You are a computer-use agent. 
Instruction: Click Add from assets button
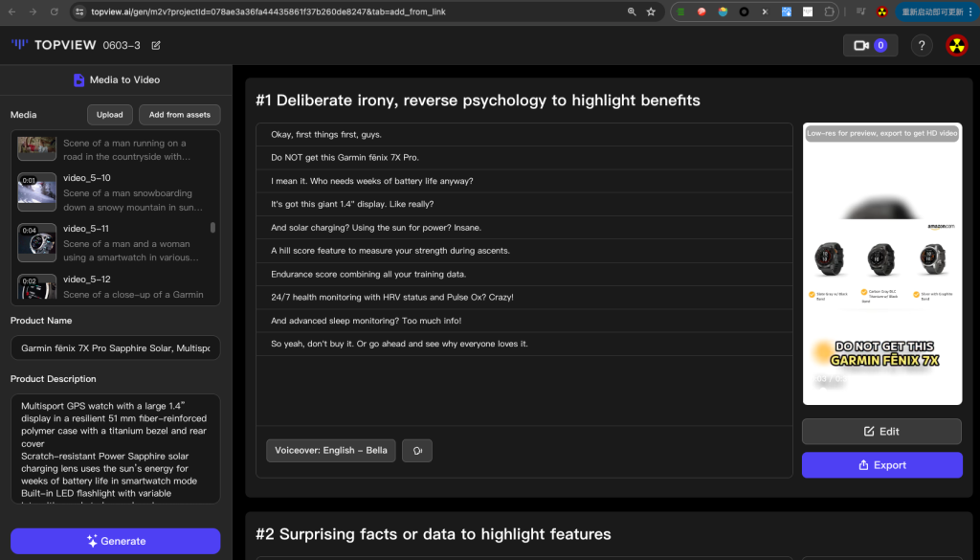(x=180, y=115)
